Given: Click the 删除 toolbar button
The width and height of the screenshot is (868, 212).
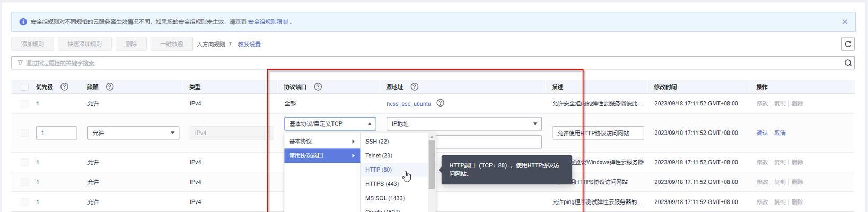Looking at the screenshot, I should 131,44.
